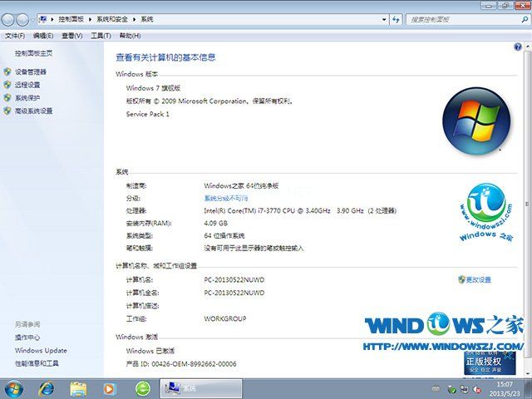532x399 pixels.
Task: Open 远程设置 in the left sidebar
Action: [27, 85]
